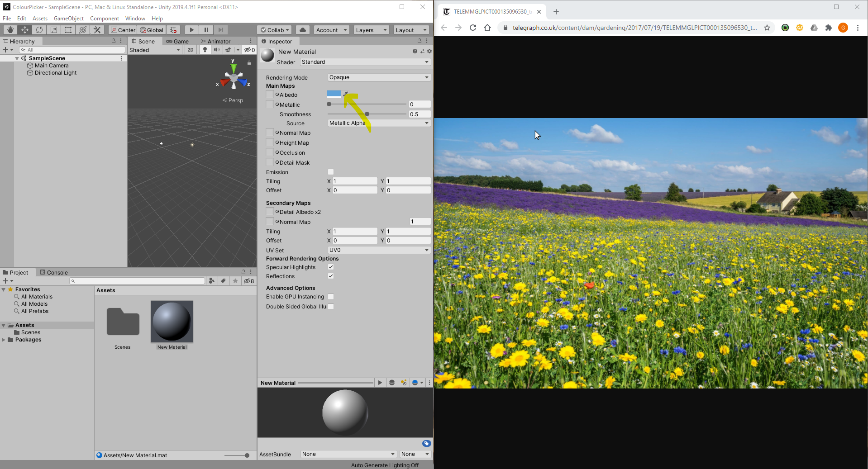Click Auto Generate Lighting Off
This screenshot has height=469, width=868.
[385, 465]
